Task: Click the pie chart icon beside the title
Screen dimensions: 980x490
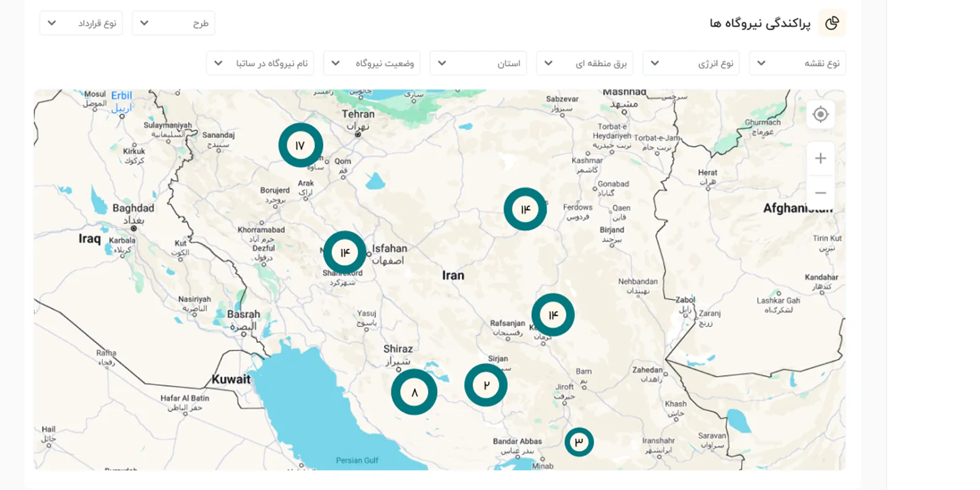Action: [x=831, y=23]
